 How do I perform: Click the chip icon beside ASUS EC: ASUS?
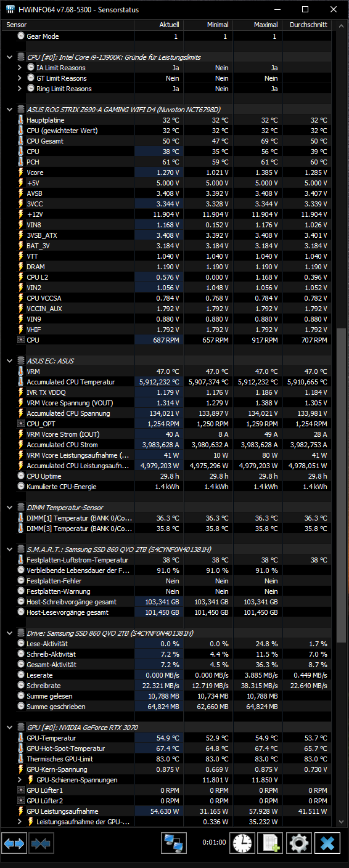pos(22,361)
